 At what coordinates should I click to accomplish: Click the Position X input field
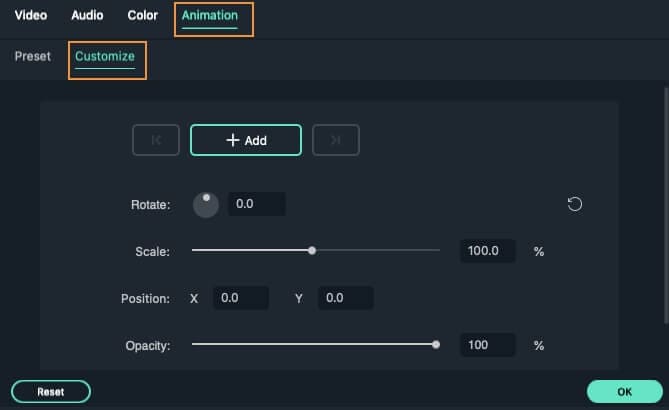tap(241, 298)
